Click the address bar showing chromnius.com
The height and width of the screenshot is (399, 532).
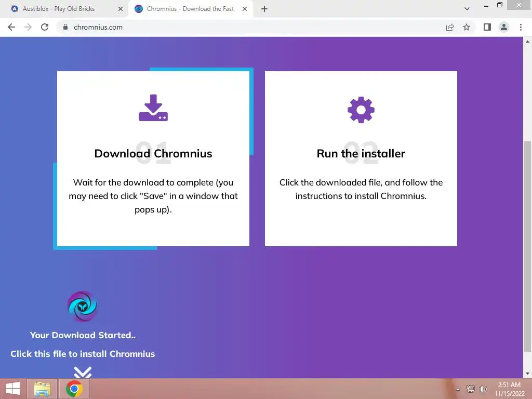click(251, 27)
